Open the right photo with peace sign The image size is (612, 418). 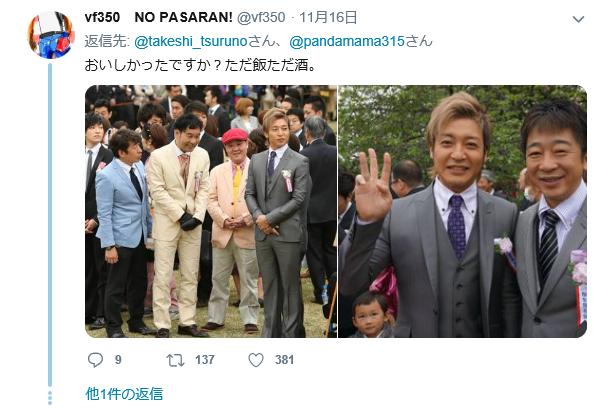[x=463, y=212]
